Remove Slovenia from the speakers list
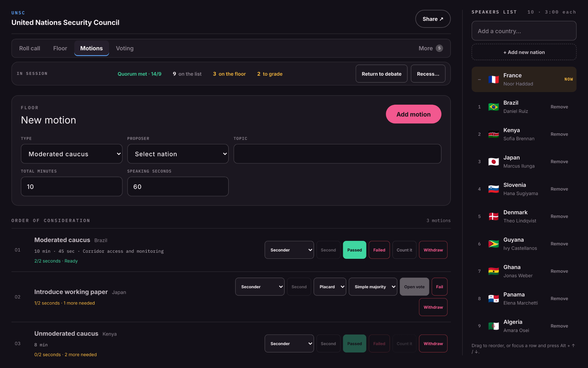This screenshot has width=588, height=368. pyautogui.click(x=559, y=189)
